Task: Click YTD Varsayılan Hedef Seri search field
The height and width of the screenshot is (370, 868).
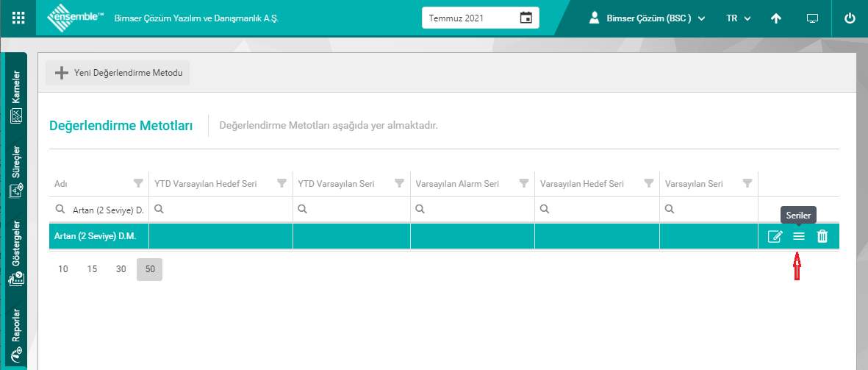Action: tap(221, 210)
